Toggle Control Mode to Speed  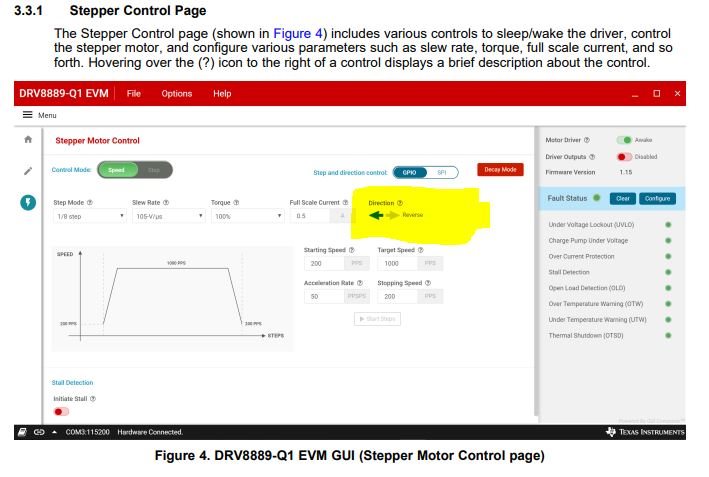(x=117, y=170)
